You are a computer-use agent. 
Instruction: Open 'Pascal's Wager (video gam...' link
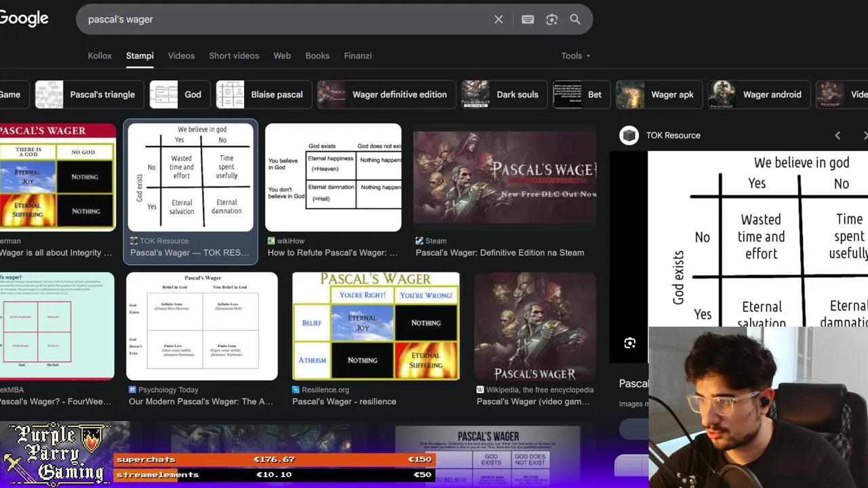[533, 402]
